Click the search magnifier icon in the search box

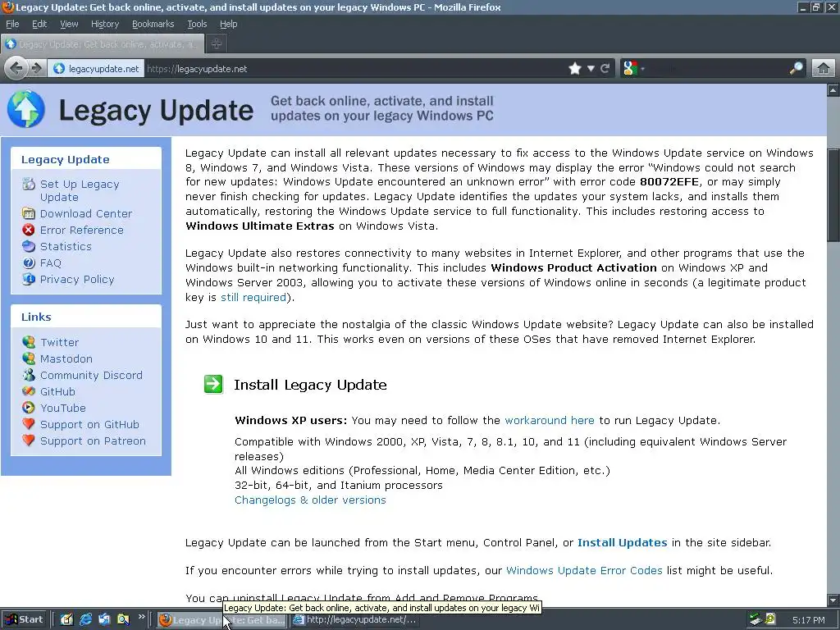[x=796, y=69]
